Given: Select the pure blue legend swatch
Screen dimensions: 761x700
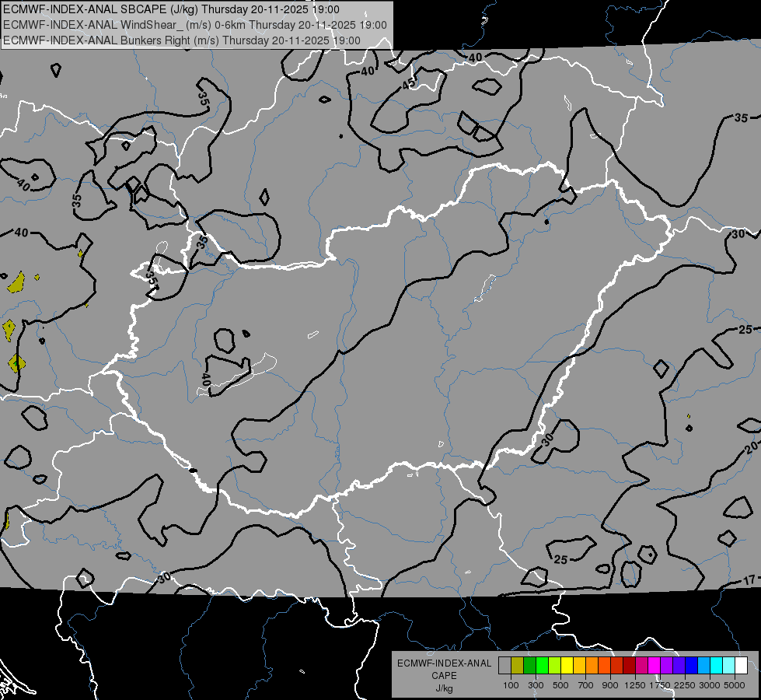Looking at the screenshot, I should pyautogui.click(x=691, y=666).
